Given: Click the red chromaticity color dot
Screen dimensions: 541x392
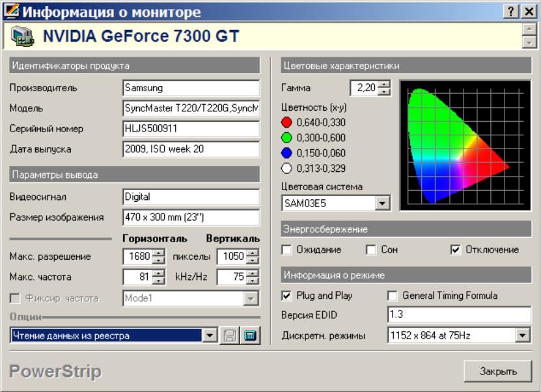Looking at the screenshot, I should click(x=286, y=122).
